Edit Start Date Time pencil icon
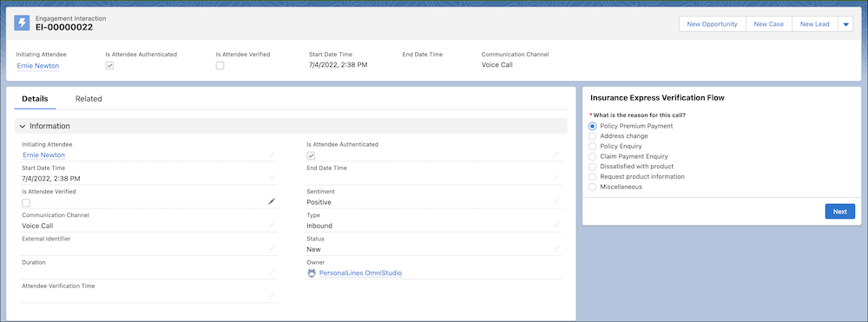This screenshot has height=322, width=868. 271,178
